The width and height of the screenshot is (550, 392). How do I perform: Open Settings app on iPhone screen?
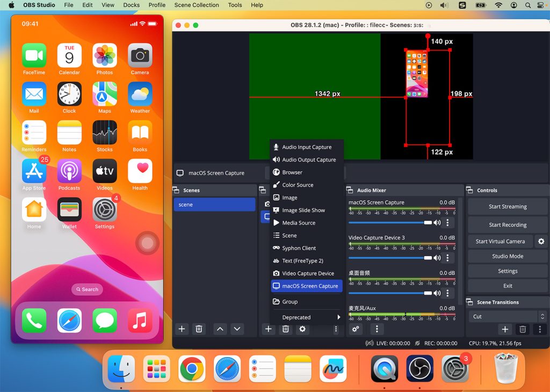[105, 209]
